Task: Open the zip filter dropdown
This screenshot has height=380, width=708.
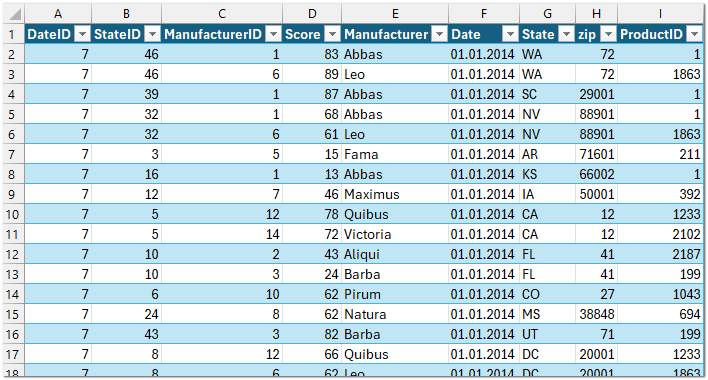Action: tap(609, 34)
